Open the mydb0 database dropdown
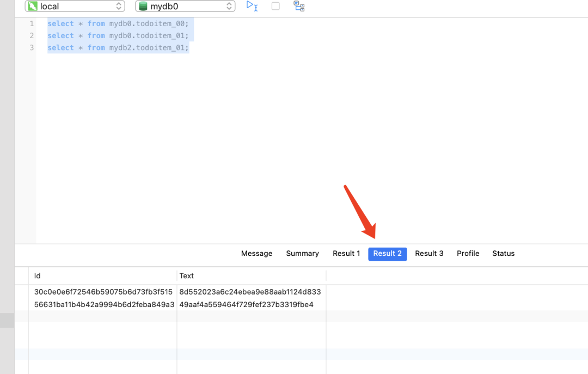 185,6
